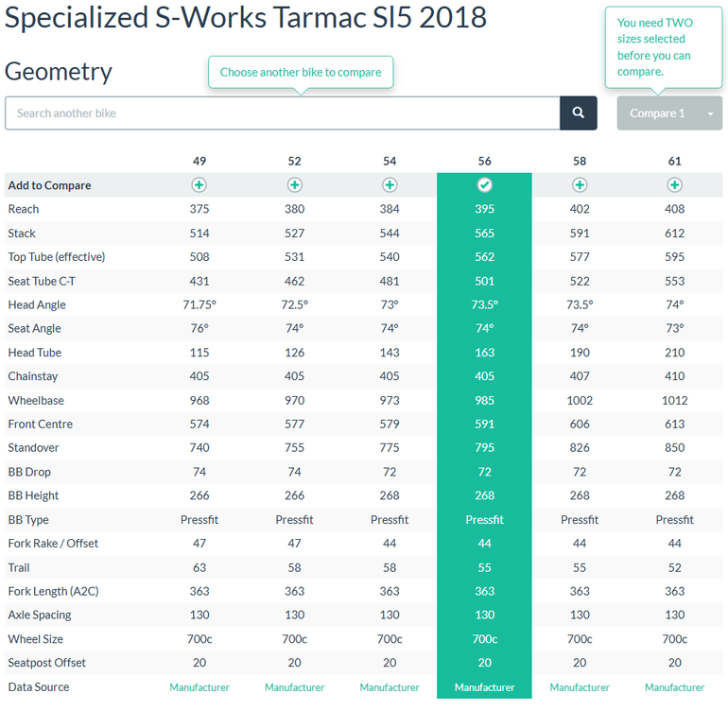Click the Add to Compare row label
This screenshot has width=728, height=711.
click(x=49, y=185)
